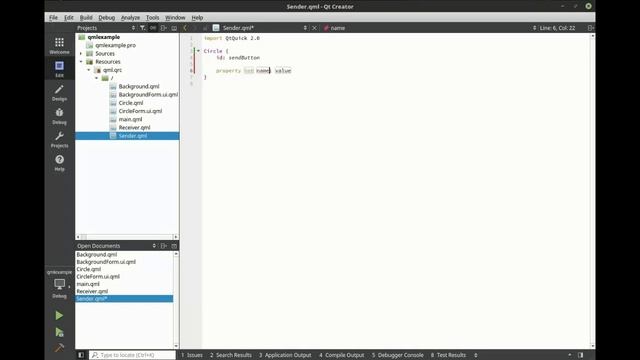Image resolution: width=640 pixels, height=360 pixels.
Task: Expand the Sources folder
Action: point(81,53)
